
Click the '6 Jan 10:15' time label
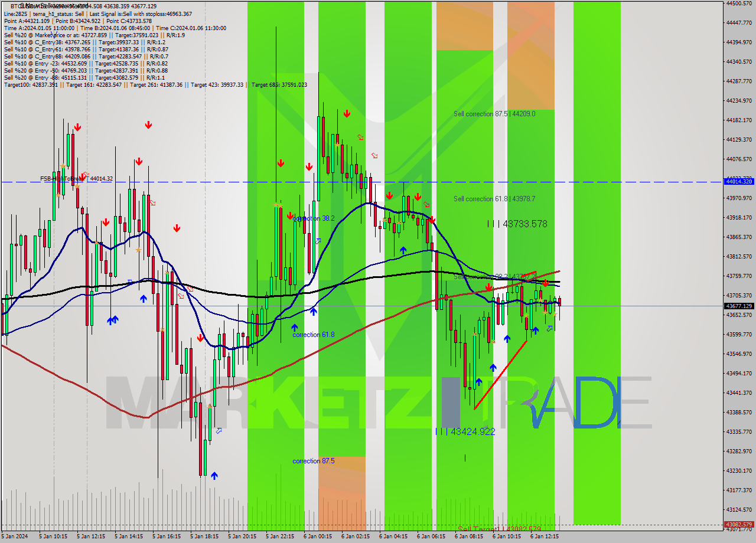507,537
